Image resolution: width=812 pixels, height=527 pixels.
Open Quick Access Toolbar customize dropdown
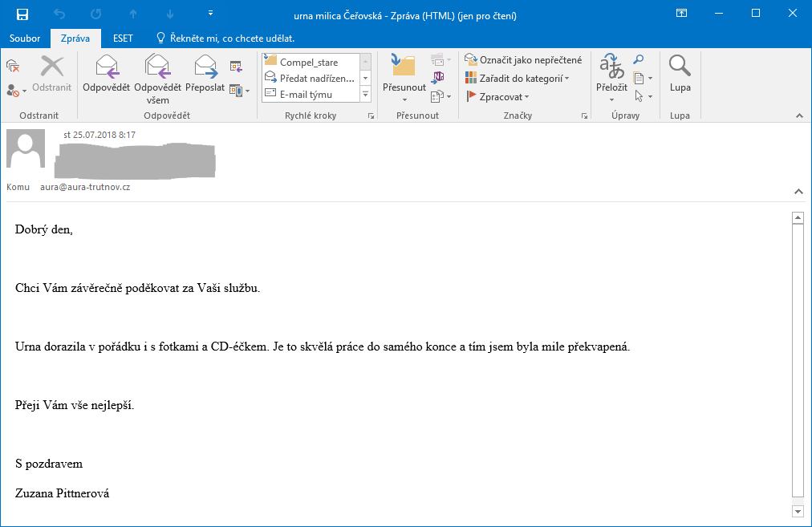coord(210,14)
